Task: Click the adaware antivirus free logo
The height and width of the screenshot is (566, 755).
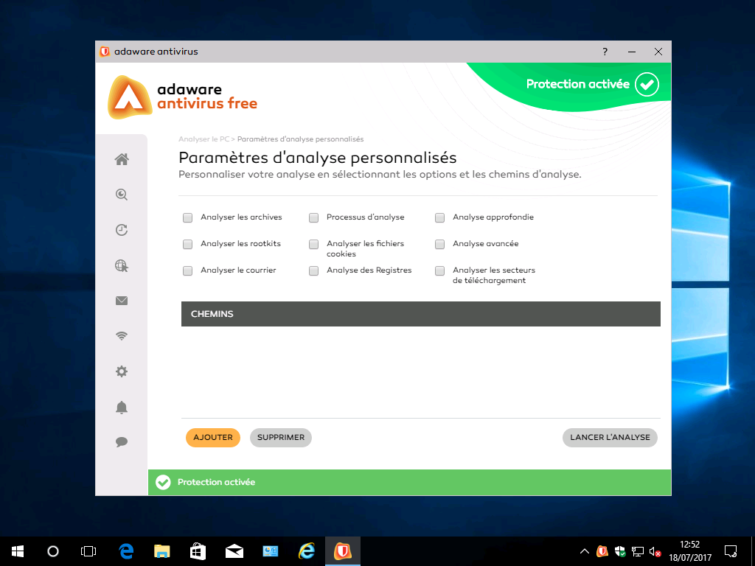Action: pos(183,97)
